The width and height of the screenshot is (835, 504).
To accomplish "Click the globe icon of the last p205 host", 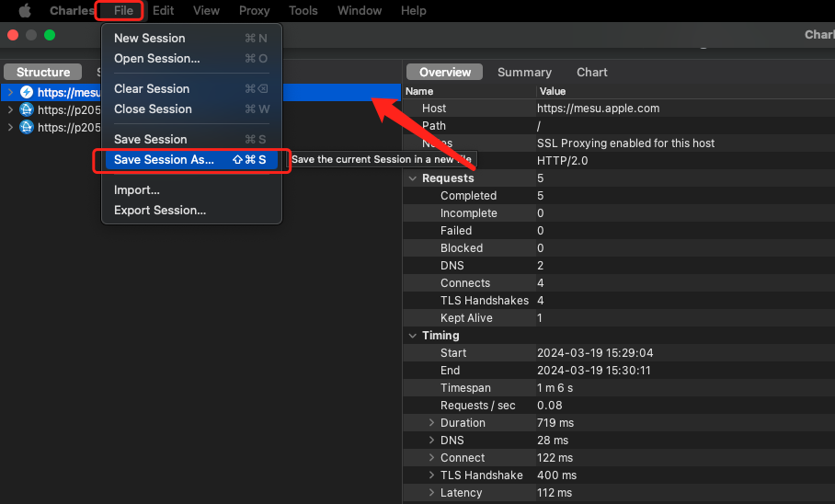I will 27,128.
